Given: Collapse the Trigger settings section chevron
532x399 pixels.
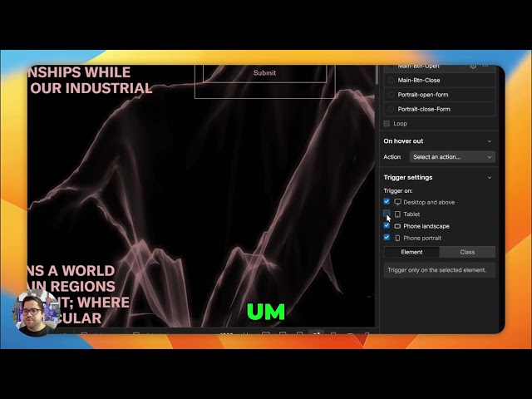Looking at the screenshot, I should click(x=490, y=177).
